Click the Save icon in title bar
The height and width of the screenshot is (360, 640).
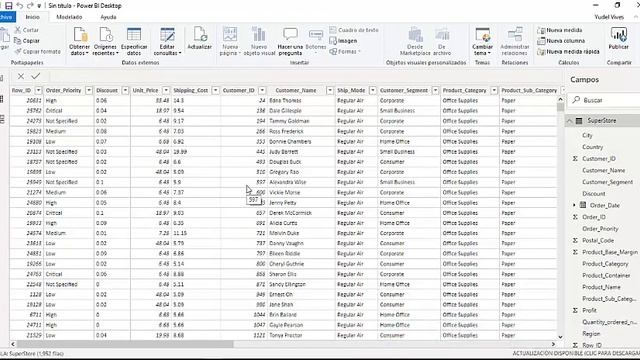click(x=9, y=6)
